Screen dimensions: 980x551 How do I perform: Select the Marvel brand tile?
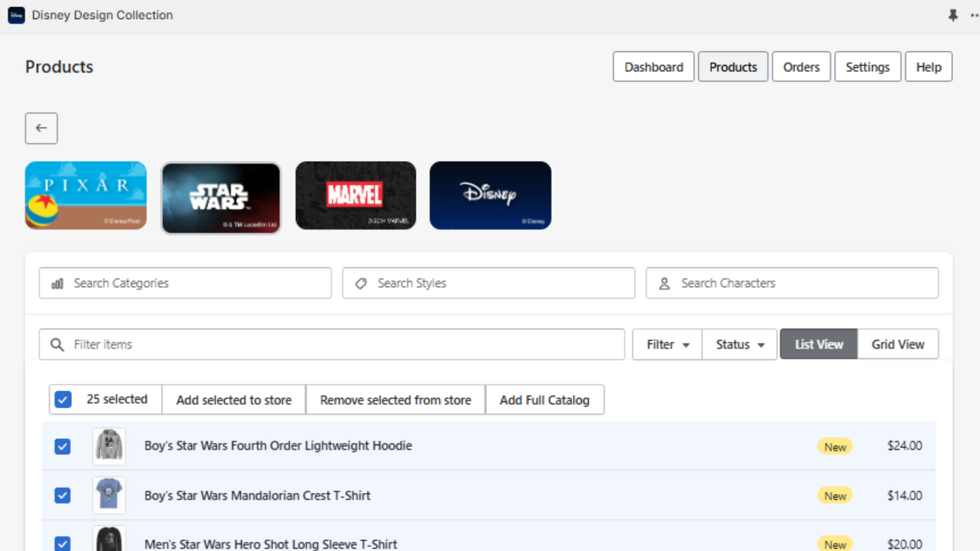(355, 195)
